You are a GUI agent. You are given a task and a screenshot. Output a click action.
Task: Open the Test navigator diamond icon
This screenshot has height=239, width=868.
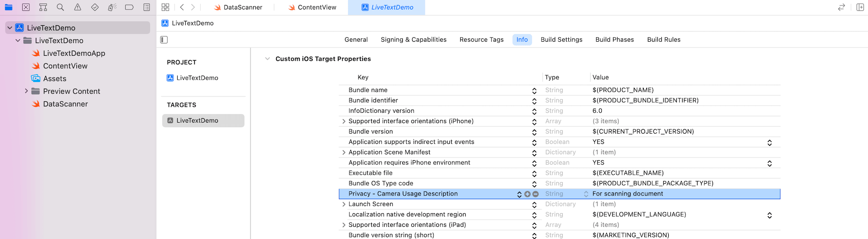point(95,7)
